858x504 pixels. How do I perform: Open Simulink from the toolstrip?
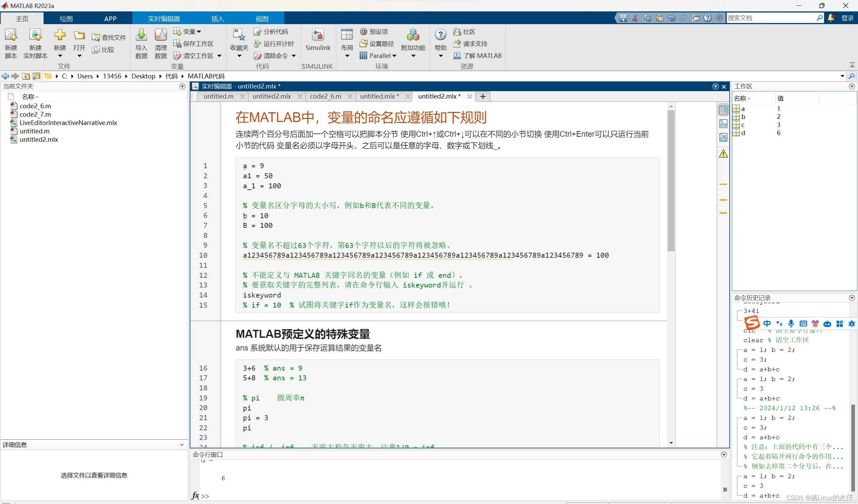pos(318,40)
